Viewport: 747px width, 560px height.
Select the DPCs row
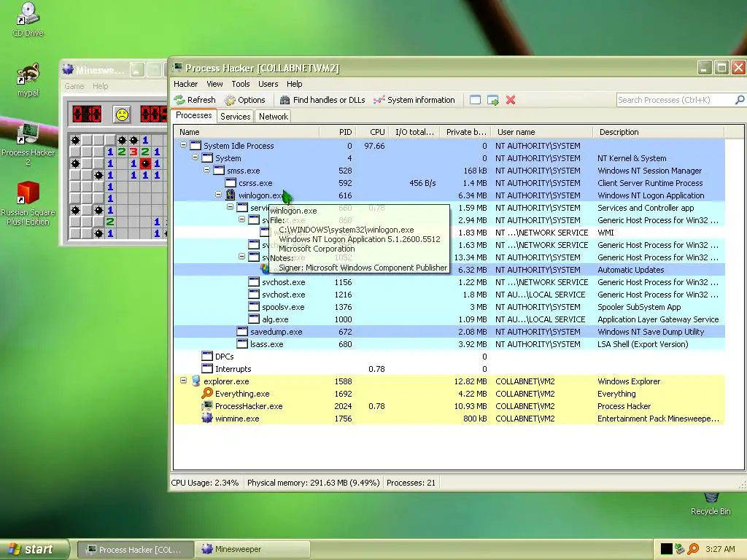click(449, 356)
